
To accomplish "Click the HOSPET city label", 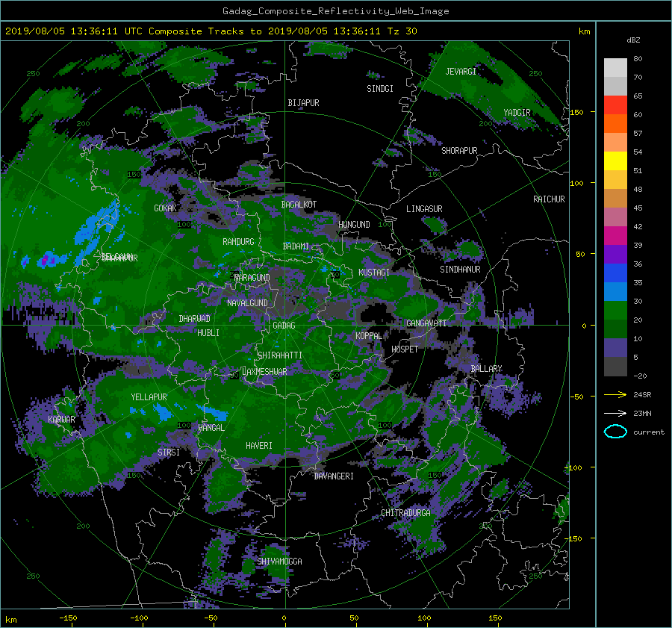I will [405, 349].
